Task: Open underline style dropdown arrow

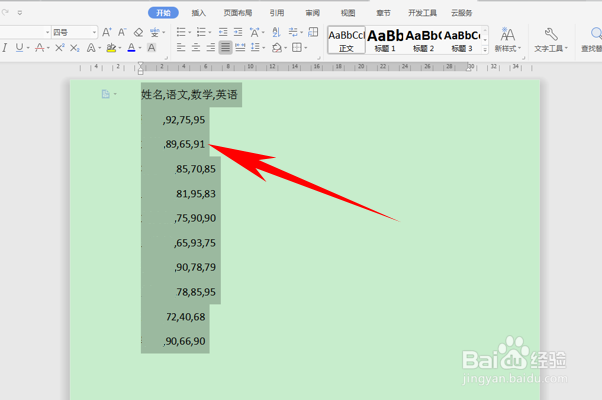Action: coord(28,48)
